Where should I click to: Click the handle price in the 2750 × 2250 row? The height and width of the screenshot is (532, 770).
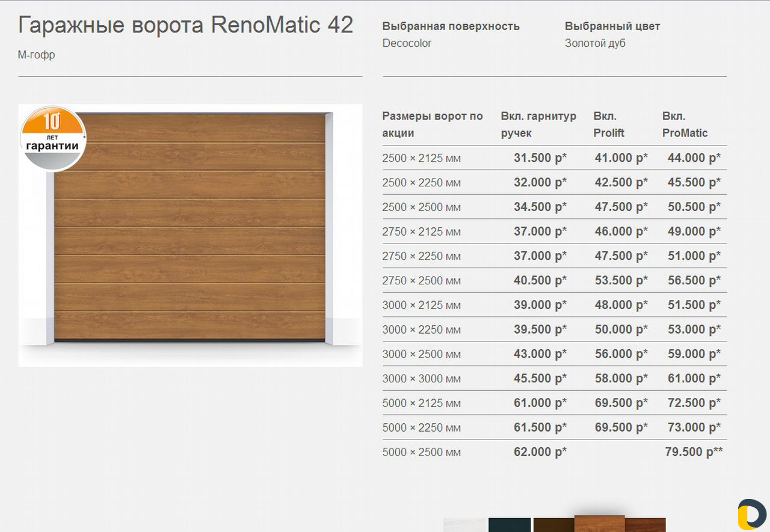[x=540, y=256]
